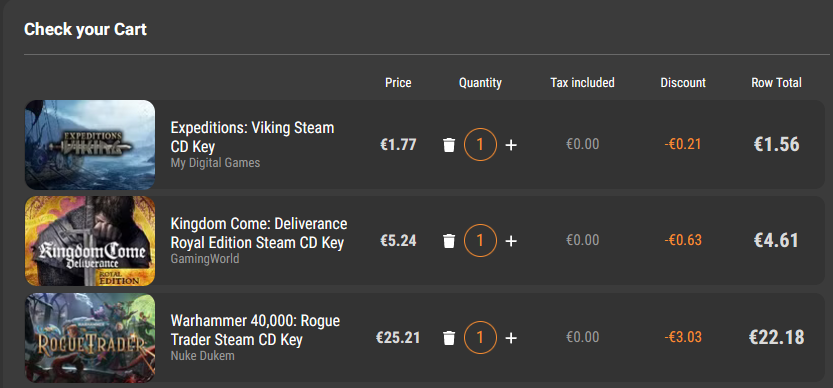Image resolution: width=833 pixels, height=388 pixels.
Task: Remove Expeditions: Viking with trash icon
Action: [x=449, y=145]
